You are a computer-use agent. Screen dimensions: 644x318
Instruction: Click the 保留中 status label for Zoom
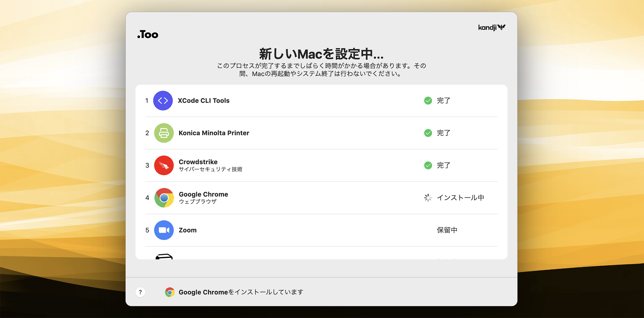pos(447,230)
